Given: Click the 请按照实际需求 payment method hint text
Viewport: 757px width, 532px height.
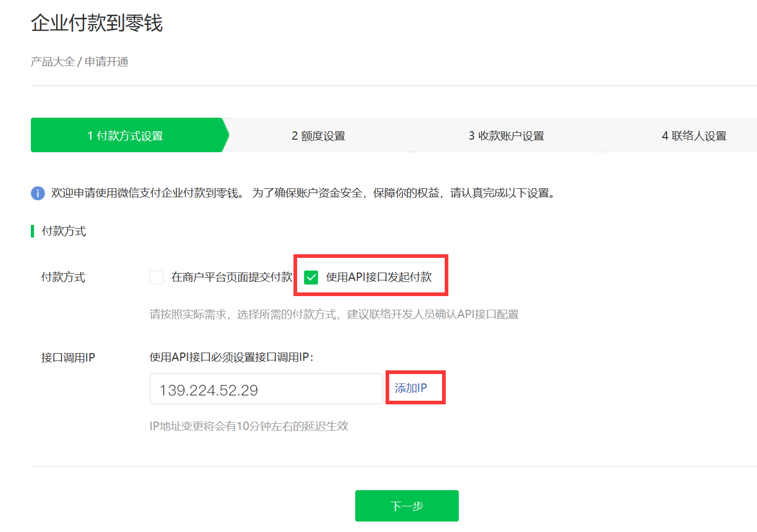Looking at the screenshot, I should [x=334, y=314].
